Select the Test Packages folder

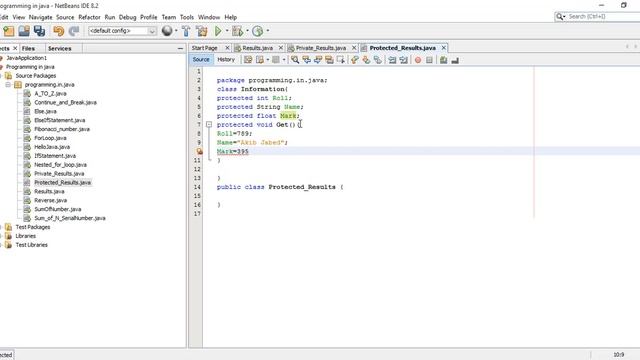click(x=33, y=227)
